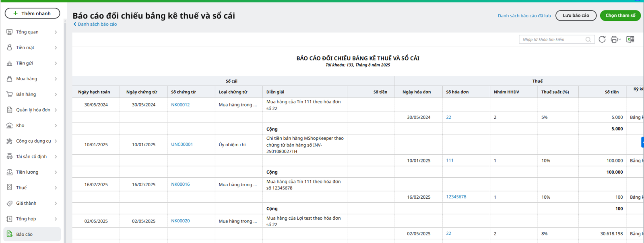644x243 pixels.
Task: Open the Tiền lương menu
Action: (27, 172)
